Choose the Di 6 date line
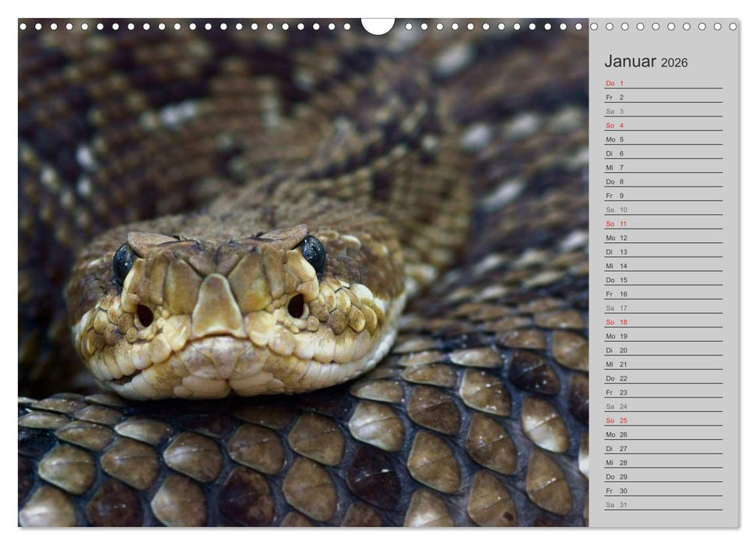The width and height of the screenshot is (756, 545). pyautogui.click(x=663, y=153)
